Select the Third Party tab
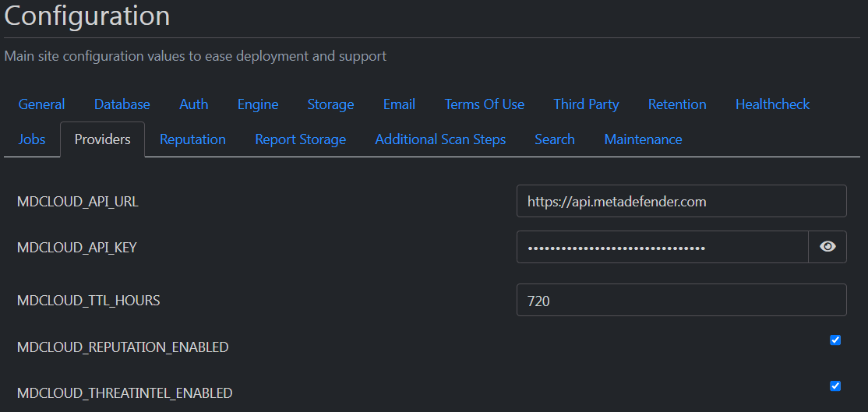 (586, 104)
